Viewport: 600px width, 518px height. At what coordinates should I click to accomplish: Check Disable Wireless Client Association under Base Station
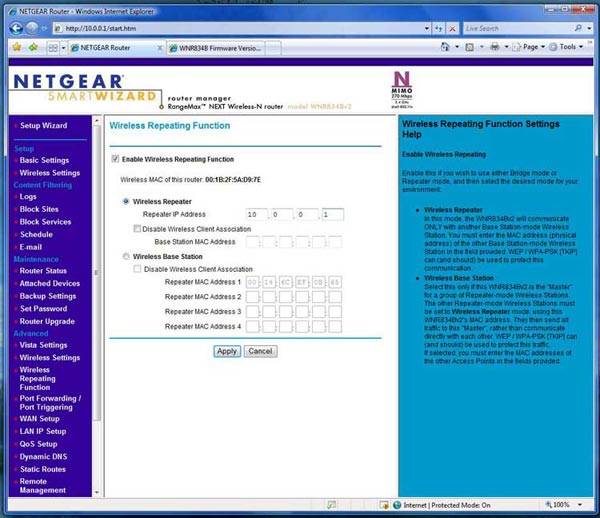point(137,269)
